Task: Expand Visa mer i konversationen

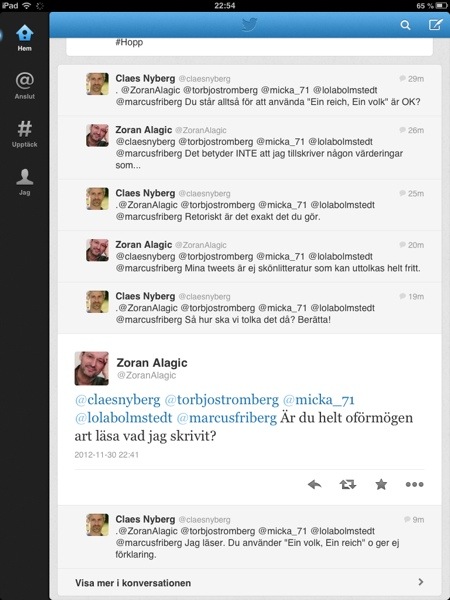Action: (x=249, y=583)
